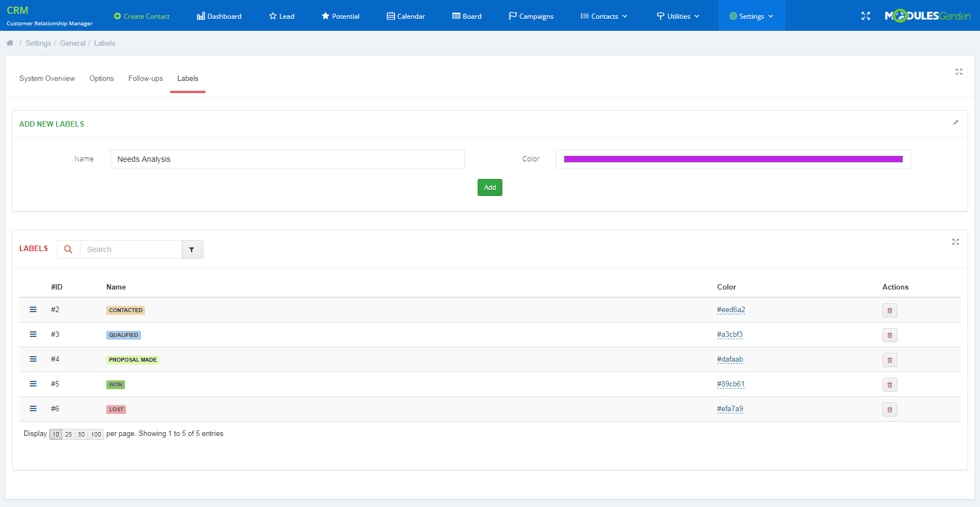
Task: Open the Board view
Action: (467, 16)
